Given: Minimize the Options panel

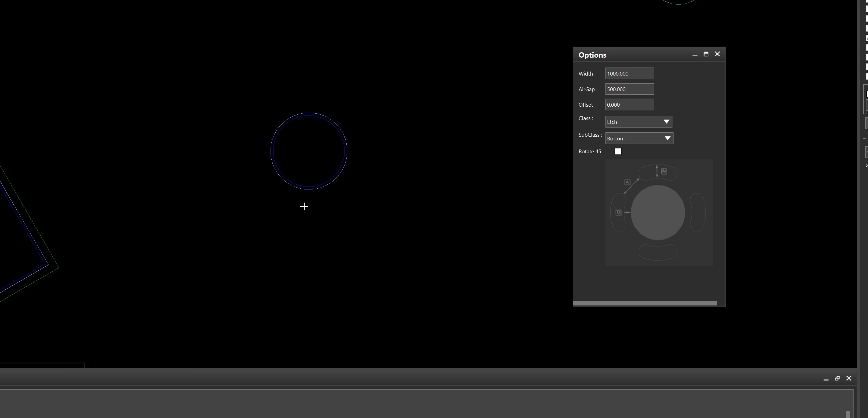Looking at the screenshot, I should (695, 55).
